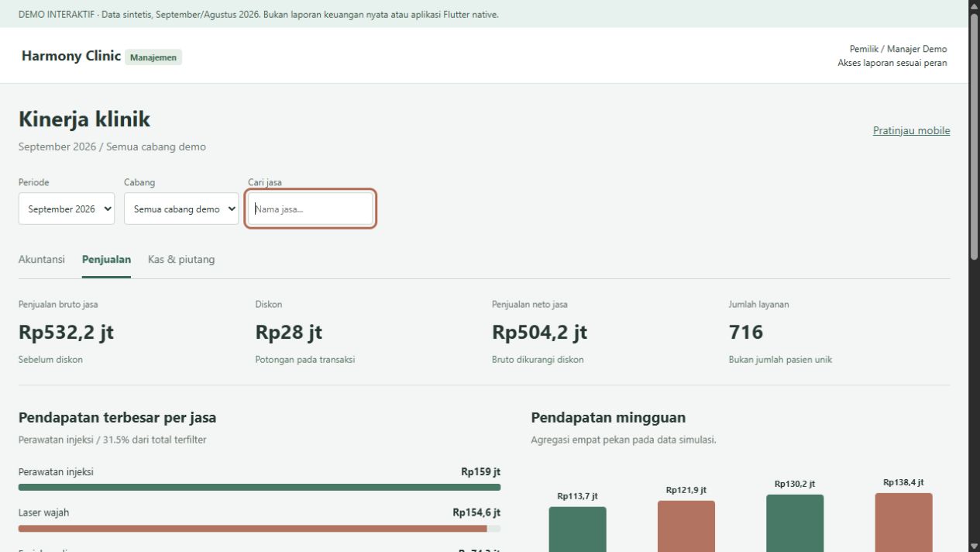The image size is (980, 552).
Task: Click the Pendapatan mingguan heading
Action: [x=608, y=418]
